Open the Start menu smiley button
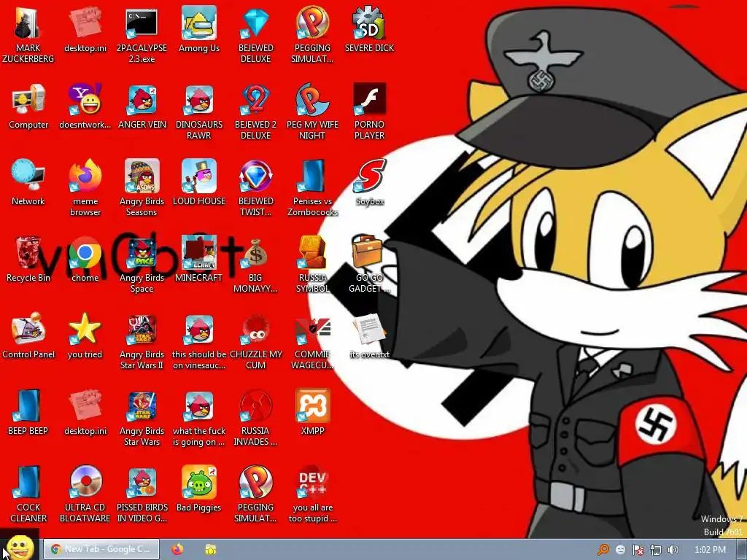Image resolution: width=747 pixels, height=560 pixels. click(x=20, y=548)
